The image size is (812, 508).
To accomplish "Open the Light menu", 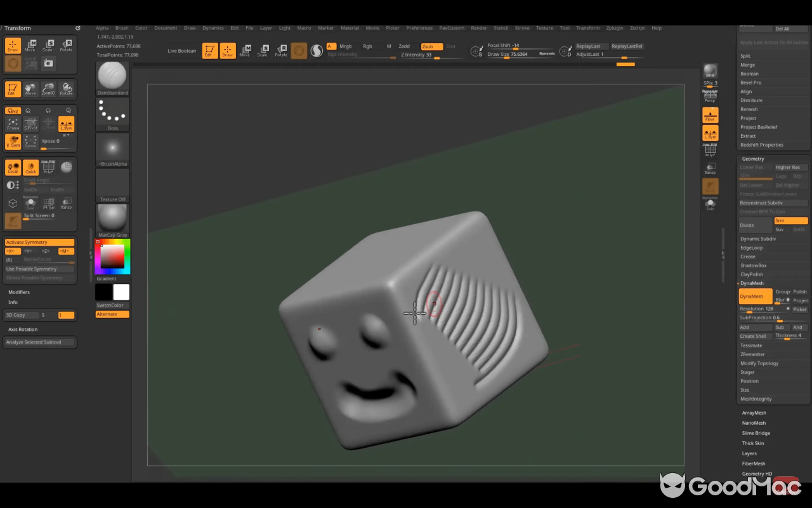I will click(x=284, y=28).
